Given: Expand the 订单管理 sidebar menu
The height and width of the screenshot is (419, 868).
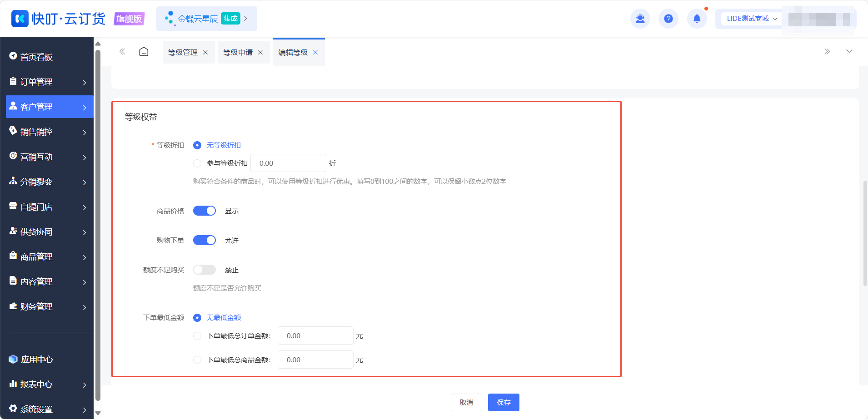Looking at the screenshot, I should [50, 82].
